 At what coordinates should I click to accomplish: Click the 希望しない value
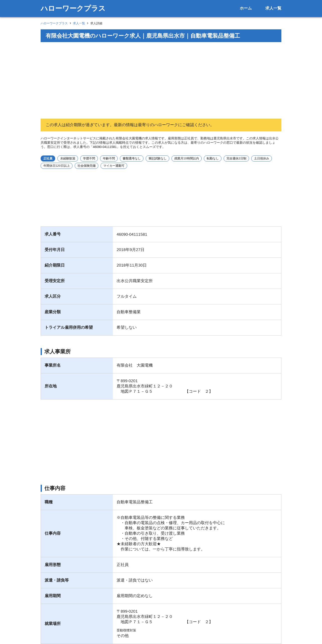coord(127,328)
